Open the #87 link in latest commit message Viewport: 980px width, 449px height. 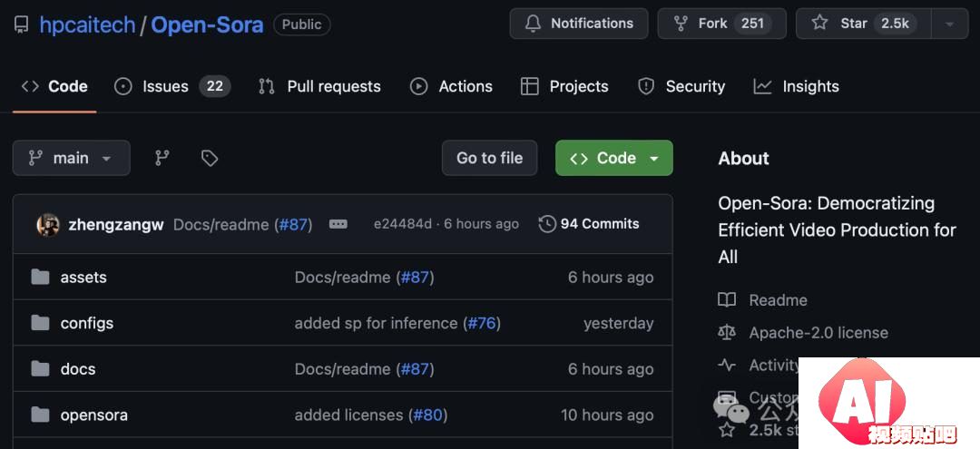(x=295, y=224)
